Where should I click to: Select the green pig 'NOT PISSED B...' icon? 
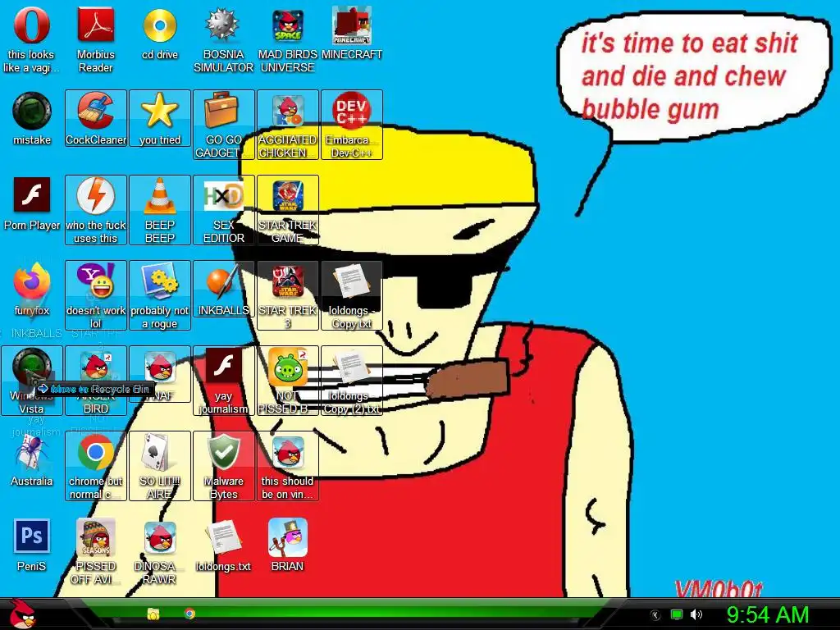click(x=287, y=380)
